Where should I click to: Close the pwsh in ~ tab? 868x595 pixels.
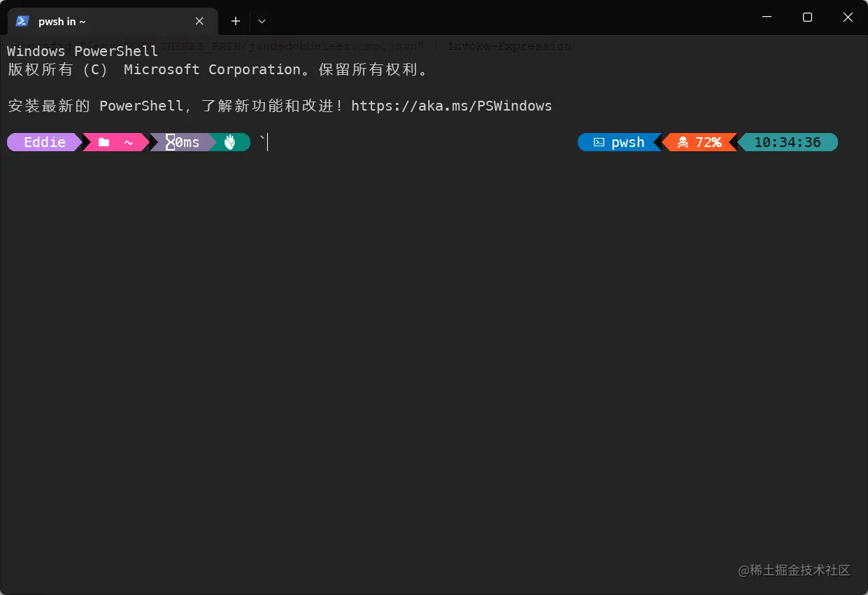[x=199, y=21]
